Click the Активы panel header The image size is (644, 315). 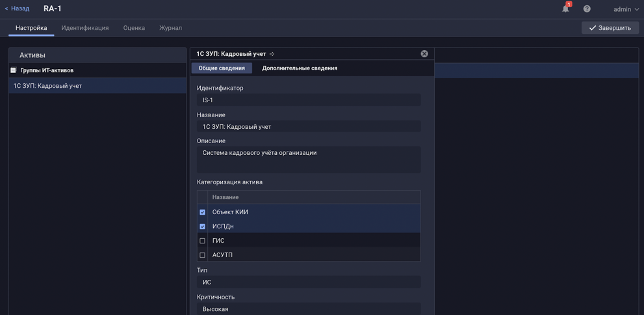[97, 55]
